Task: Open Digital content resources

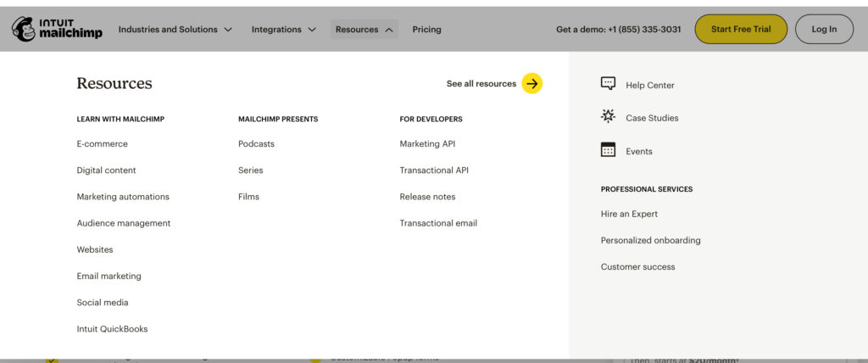Action: [106, 170]
